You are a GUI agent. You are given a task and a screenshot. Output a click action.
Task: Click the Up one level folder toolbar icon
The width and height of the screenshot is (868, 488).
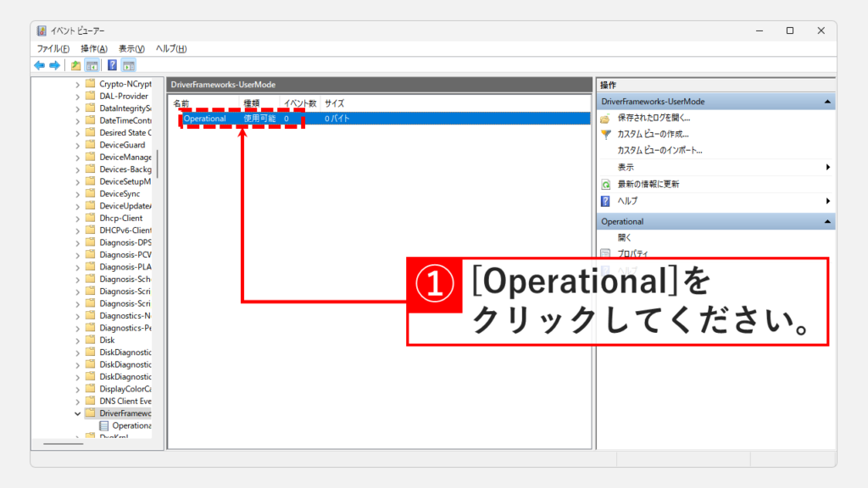click(x=75, y=65)
